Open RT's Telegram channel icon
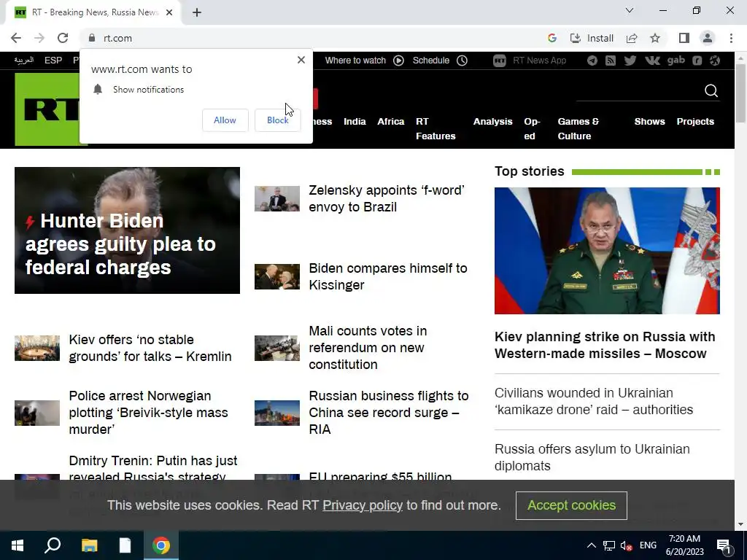This screenshot has height=560, width=747. (592, 61)
